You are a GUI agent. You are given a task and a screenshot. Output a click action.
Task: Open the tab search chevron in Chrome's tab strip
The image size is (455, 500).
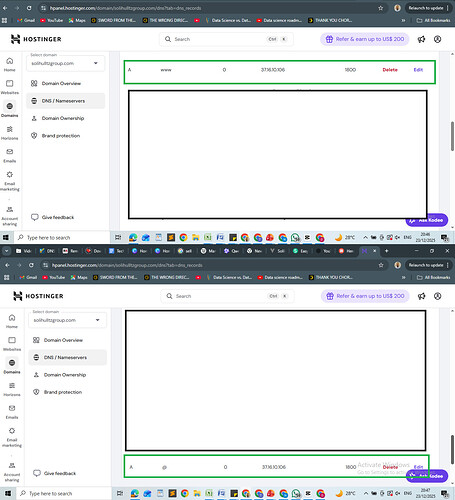click(x=6, y=251)
